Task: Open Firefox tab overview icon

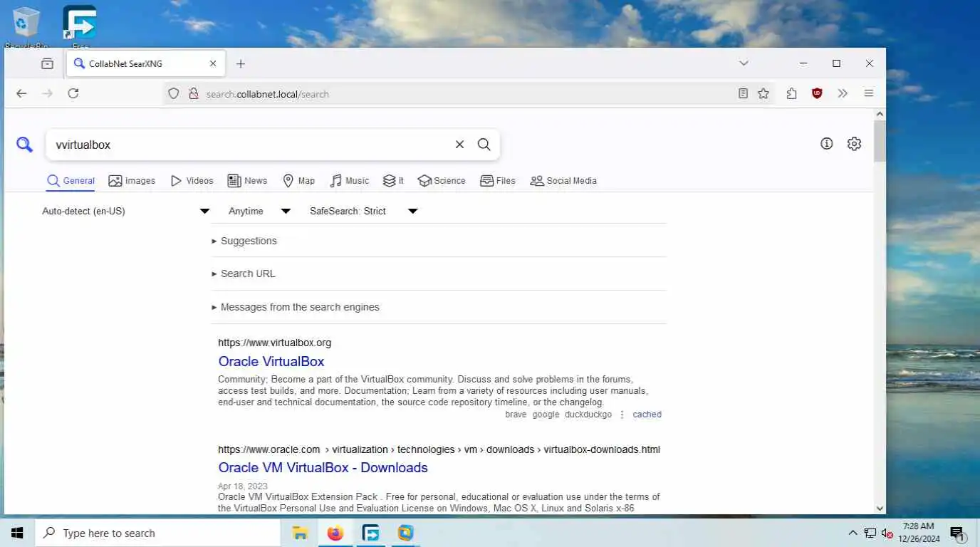Action: (x=47, y=63)
